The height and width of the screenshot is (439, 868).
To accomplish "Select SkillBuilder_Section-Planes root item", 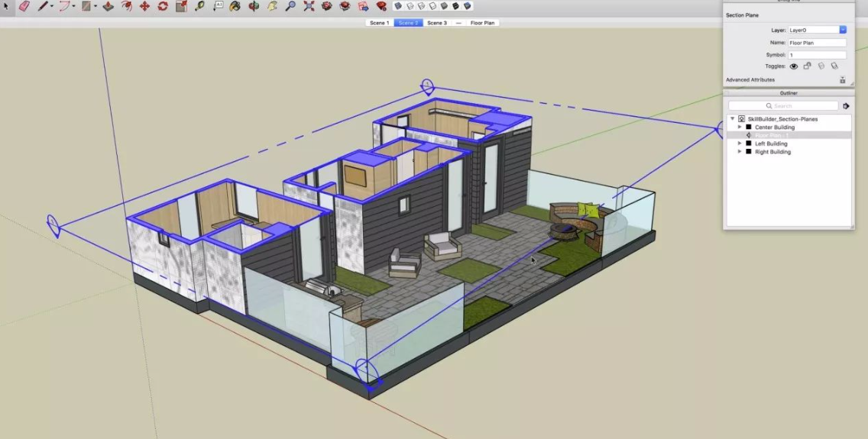I will pos(782,119).
